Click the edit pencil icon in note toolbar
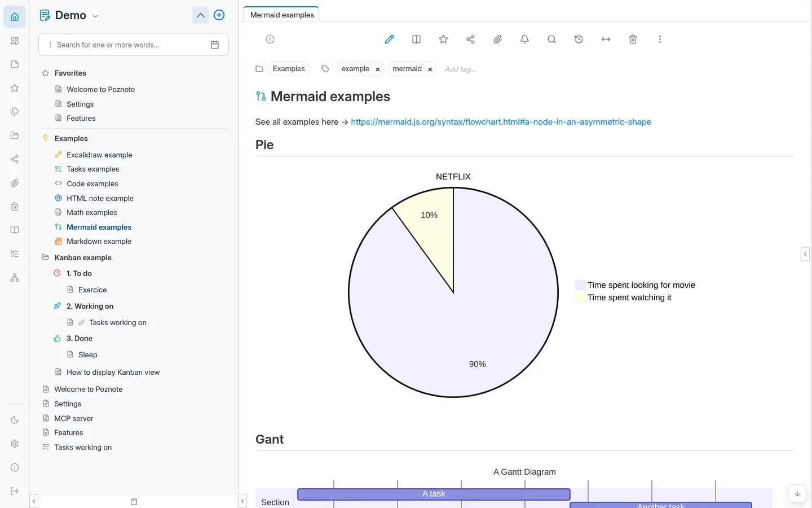 point(389,40)
